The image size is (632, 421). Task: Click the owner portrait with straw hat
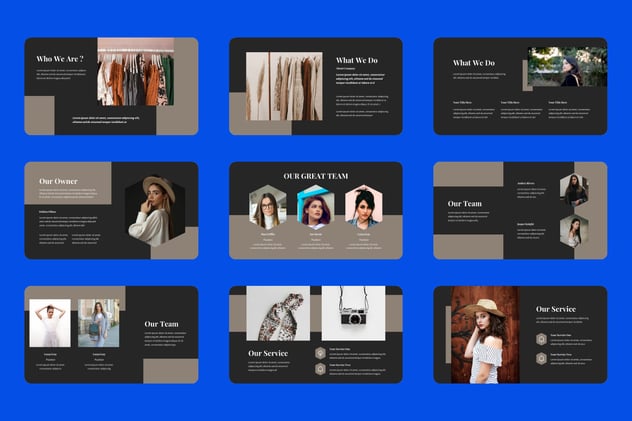click(x=155, y=211)
